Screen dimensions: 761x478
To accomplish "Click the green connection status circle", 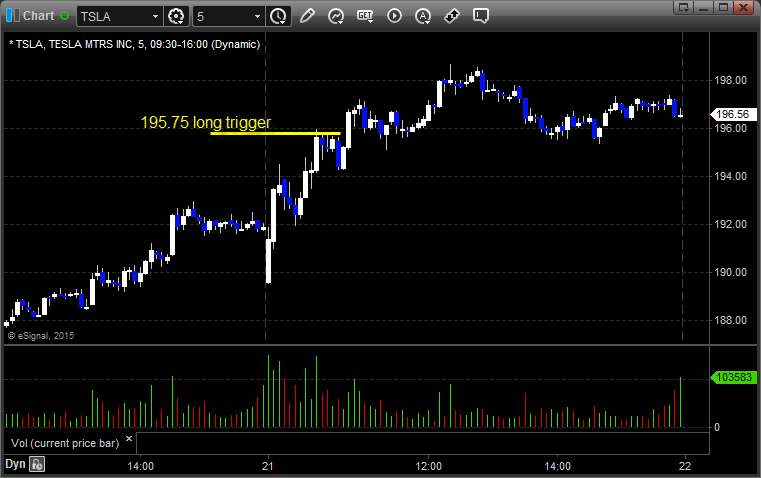I will [x=64, y=16].
